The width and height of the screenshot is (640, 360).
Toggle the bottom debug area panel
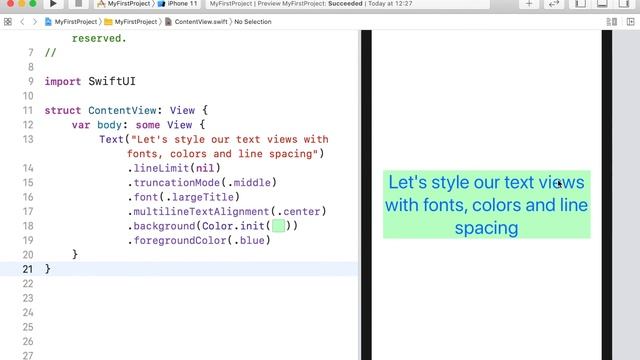[602, 4]
